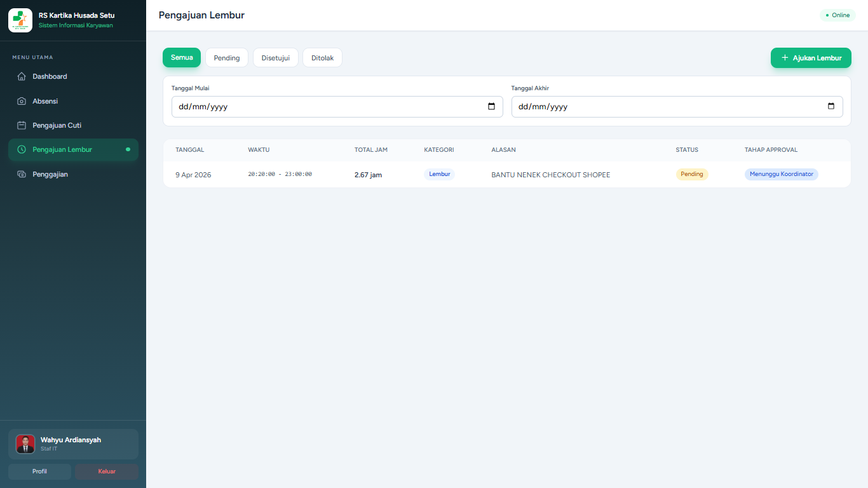The width and height of the screenshot is (868, 488).
Task: Select the 9 Apr 2026 date cell
Action: [x=193, y=175]
